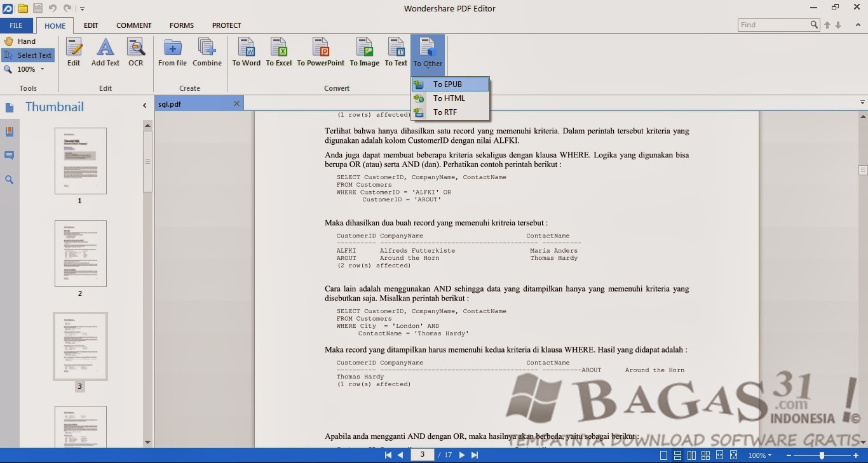Open the document tab list dropdown
This screenshot has width=868, height=463.
[x=862, y=102]
